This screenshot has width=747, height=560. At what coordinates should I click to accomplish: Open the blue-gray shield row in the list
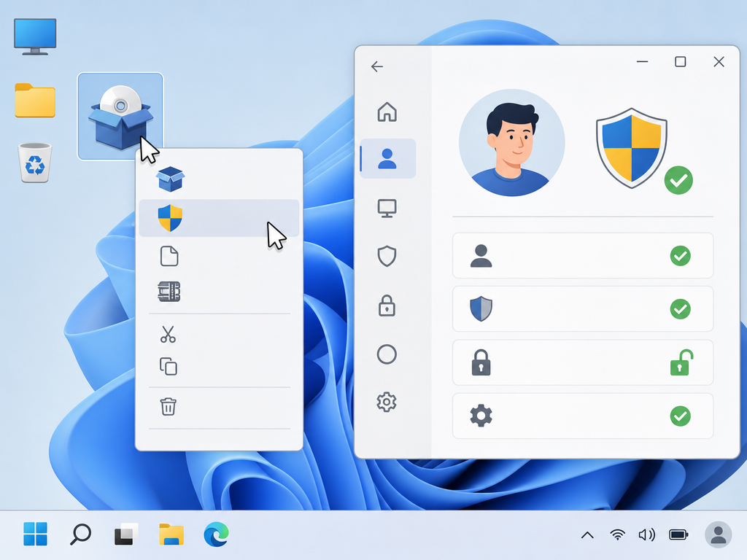[583, 309]
